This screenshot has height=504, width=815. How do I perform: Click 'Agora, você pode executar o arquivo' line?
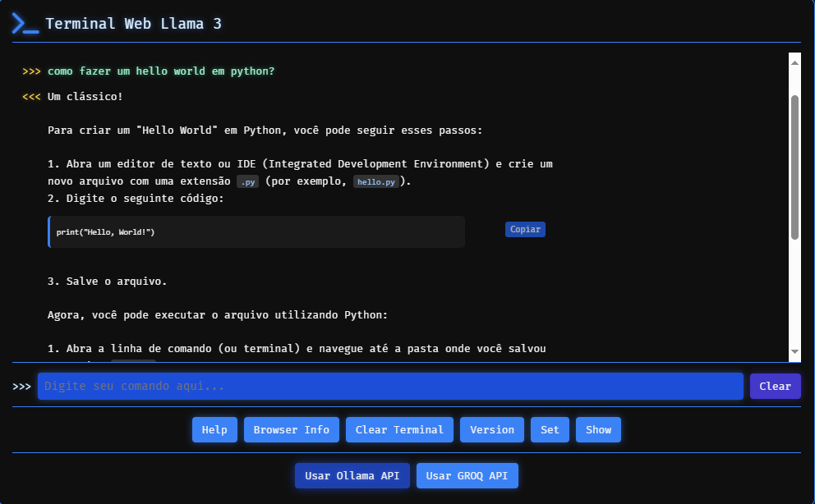coord(218,315)
